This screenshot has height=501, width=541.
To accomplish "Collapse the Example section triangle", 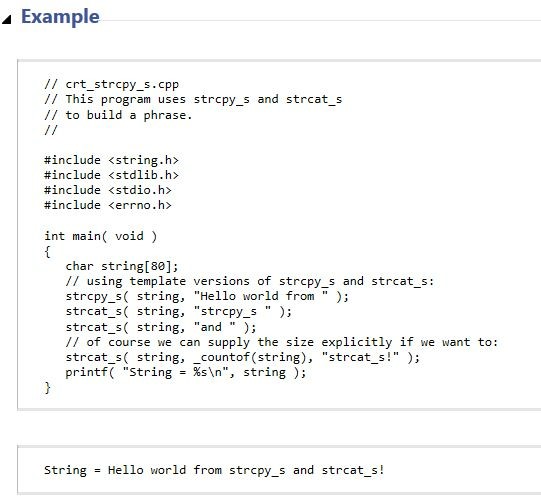I will click(x=7, y=20).
